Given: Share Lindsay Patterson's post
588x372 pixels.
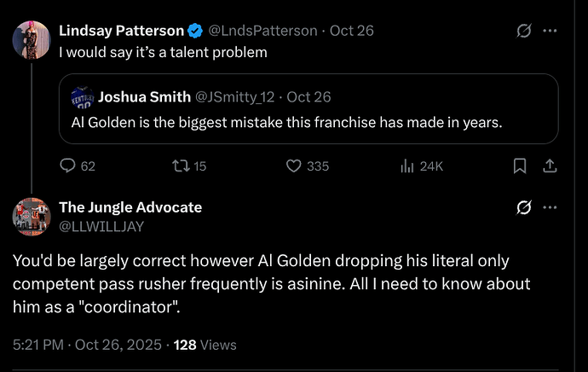Looking at the screenshot, I should pos(550,166).
